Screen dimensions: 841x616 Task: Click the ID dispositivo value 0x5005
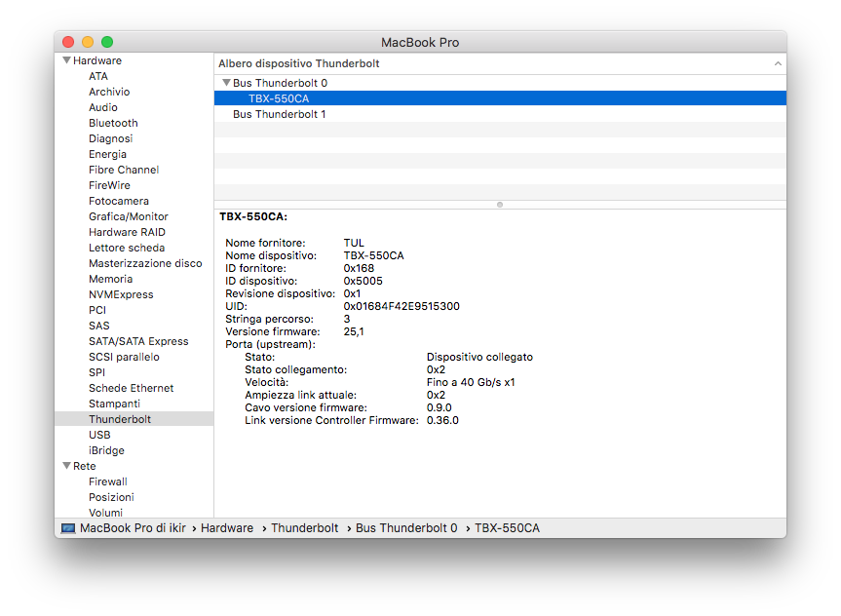[x=363, y=281]
